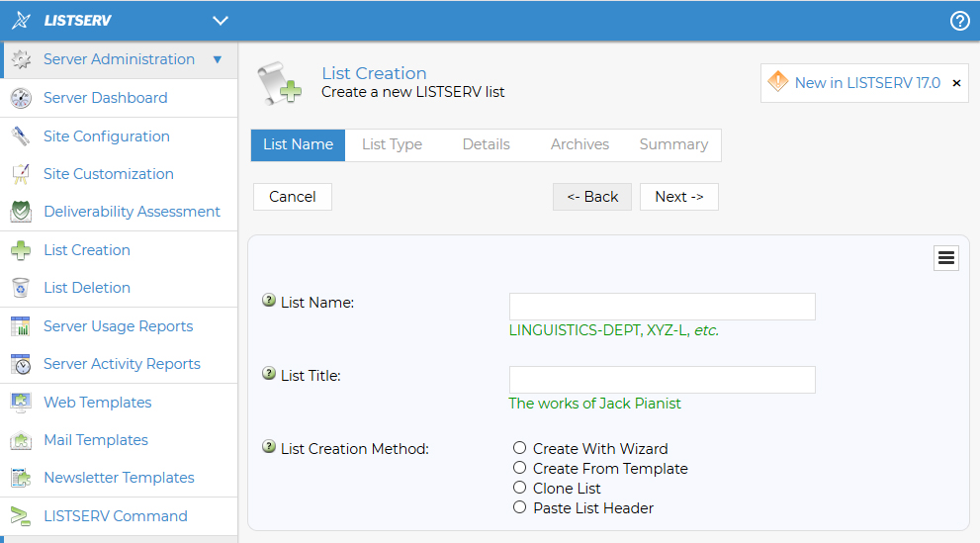
Task: Open Newsletter Templates link
Action: pyautogui.click(x=119, y=478)
